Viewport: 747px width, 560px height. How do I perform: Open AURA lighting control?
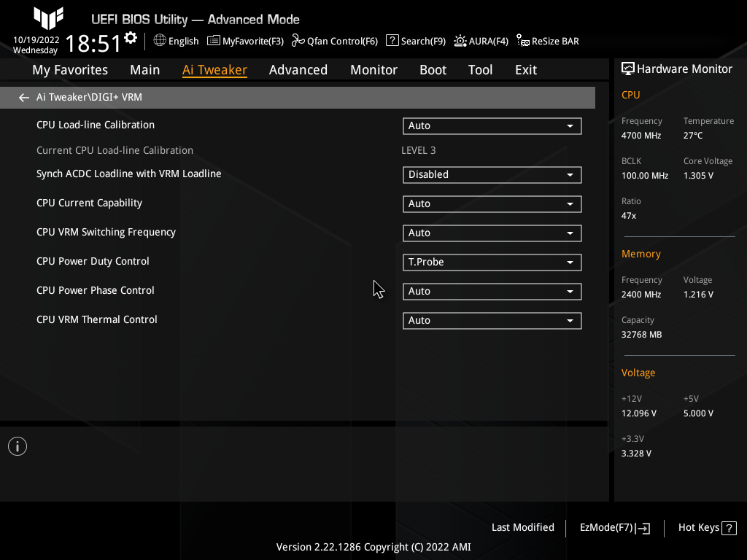point(481,41)
